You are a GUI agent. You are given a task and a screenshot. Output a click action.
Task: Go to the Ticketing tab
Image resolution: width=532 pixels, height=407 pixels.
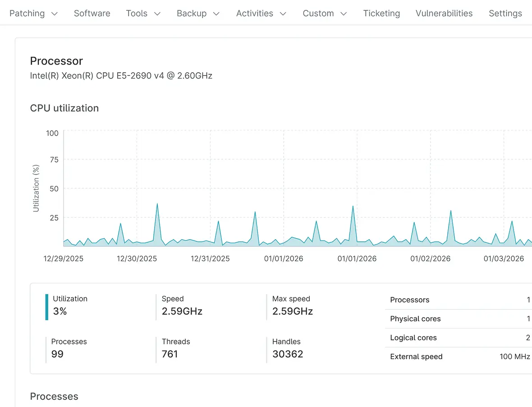pos(381,13)
